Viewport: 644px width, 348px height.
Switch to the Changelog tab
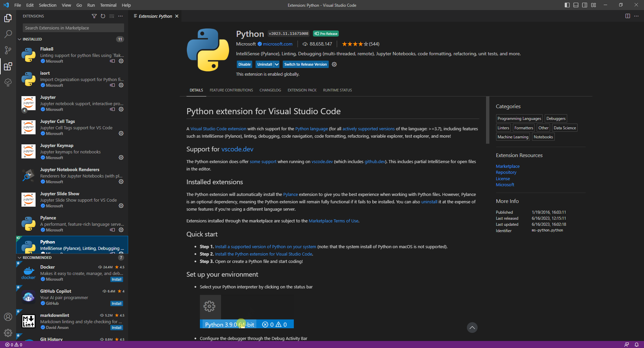coord(270,90)
